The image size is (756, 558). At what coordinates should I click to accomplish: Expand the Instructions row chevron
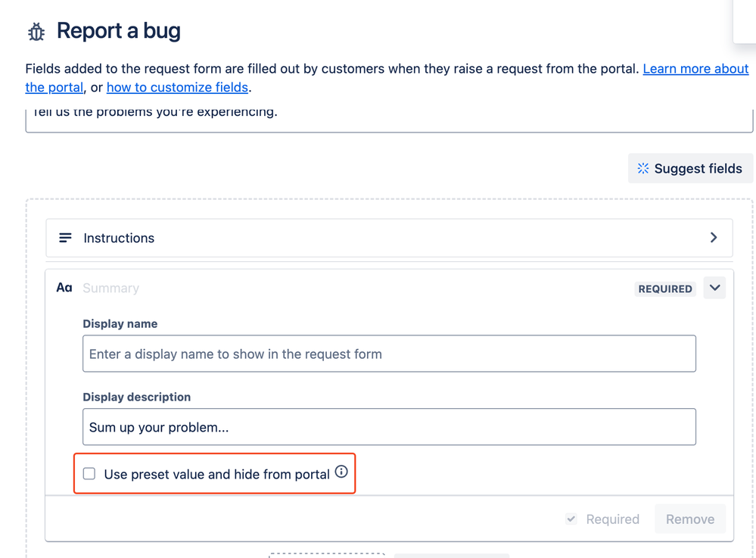[x=714, y=237]
